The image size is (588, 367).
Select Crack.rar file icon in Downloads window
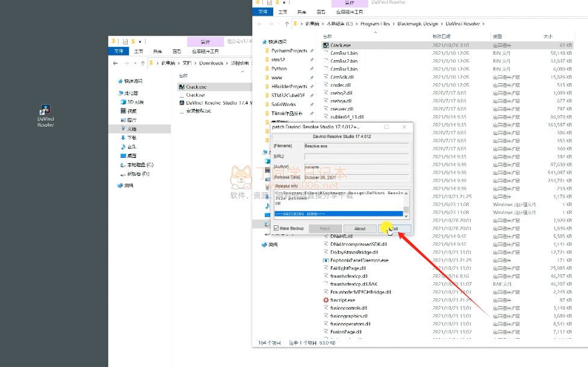coord(182,95)
